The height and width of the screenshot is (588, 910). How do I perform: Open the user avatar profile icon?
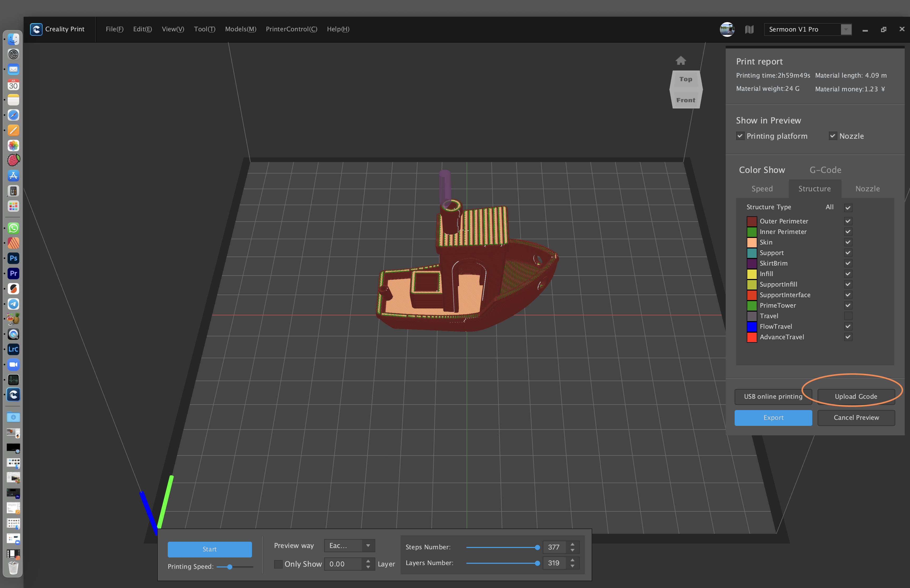[727, 29]
